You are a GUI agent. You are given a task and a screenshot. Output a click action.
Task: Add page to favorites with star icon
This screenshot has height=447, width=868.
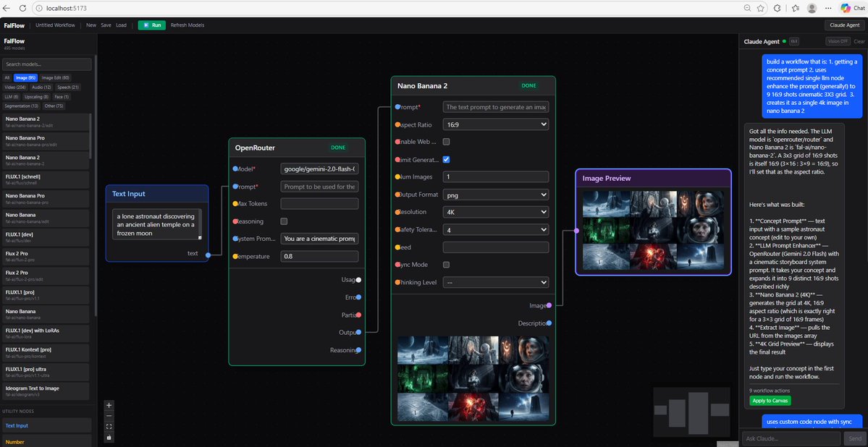click(761, 8)
